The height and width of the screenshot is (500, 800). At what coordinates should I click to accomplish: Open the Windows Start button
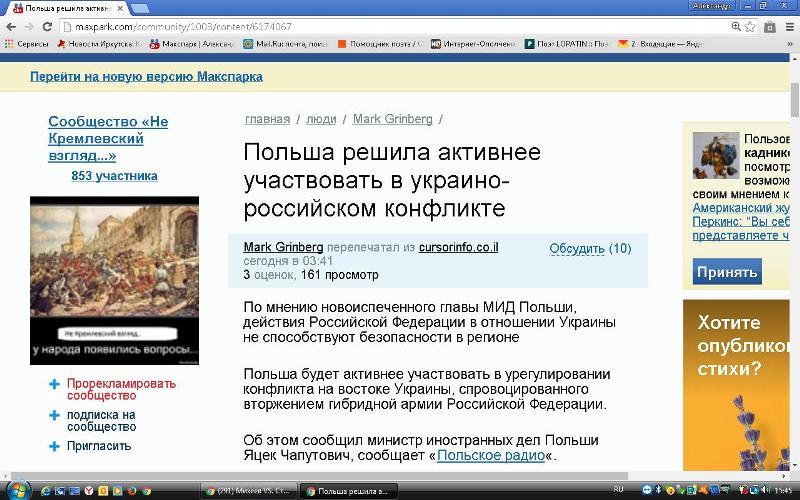17,490
